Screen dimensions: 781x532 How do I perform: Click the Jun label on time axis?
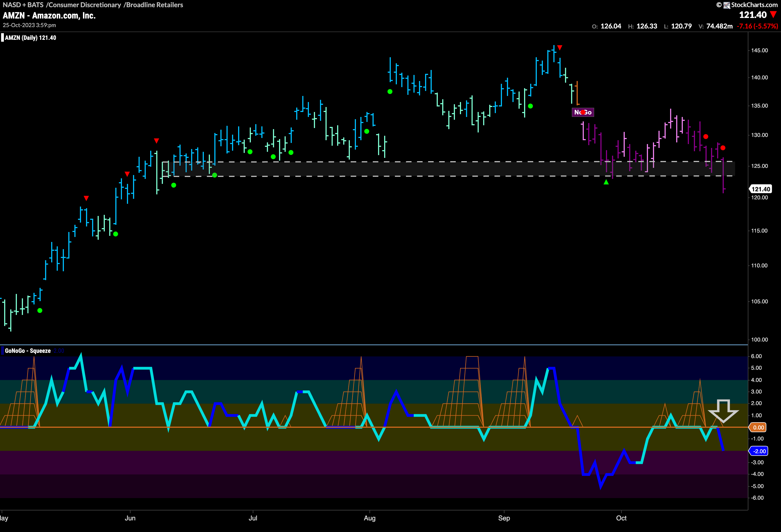tap(130, 518)
